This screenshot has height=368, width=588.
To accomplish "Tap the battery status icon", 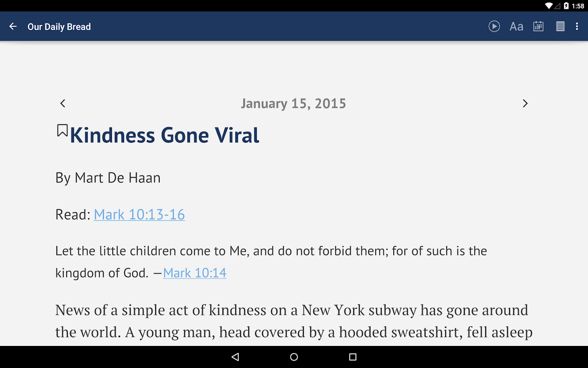I will pos(566,6).
